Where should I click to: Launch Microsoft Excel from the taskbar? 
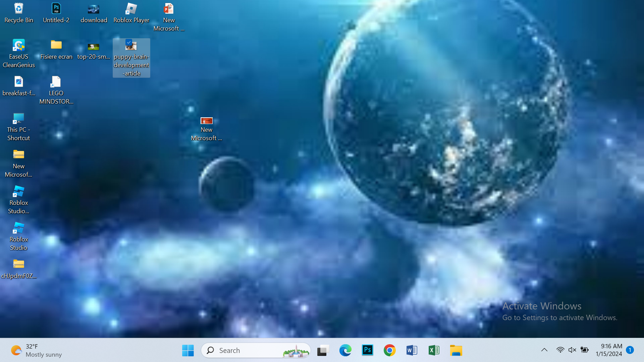coord(434,350)
